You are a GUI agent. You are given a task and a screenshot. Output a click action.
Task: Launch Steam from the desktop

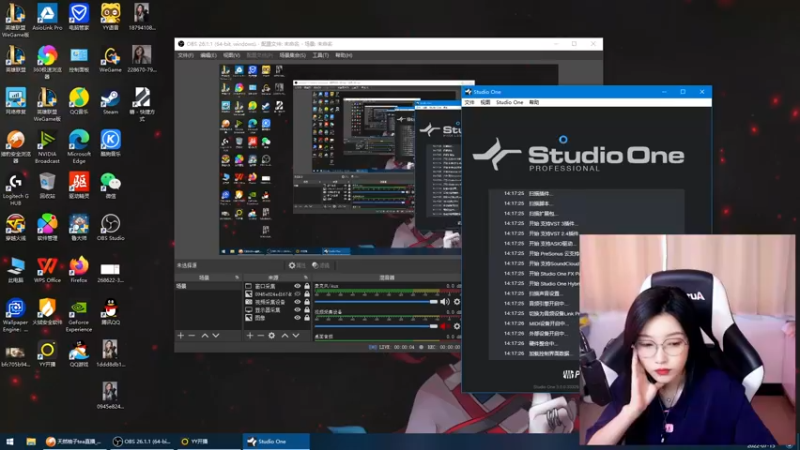click(x=110, y=101)
